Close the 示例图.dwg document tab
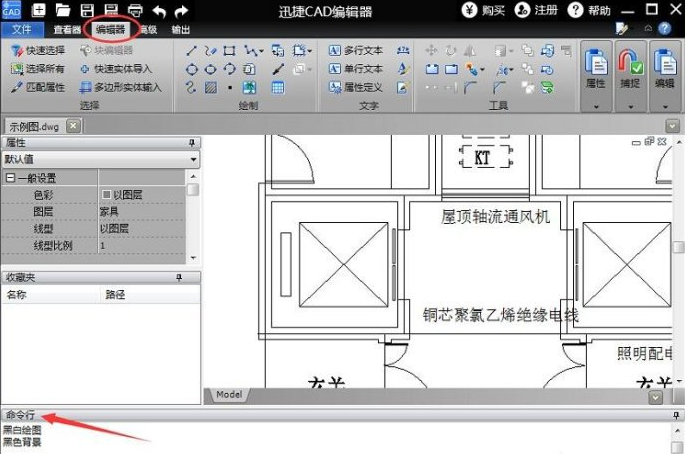The image size is (685, 454). [73, 126]
